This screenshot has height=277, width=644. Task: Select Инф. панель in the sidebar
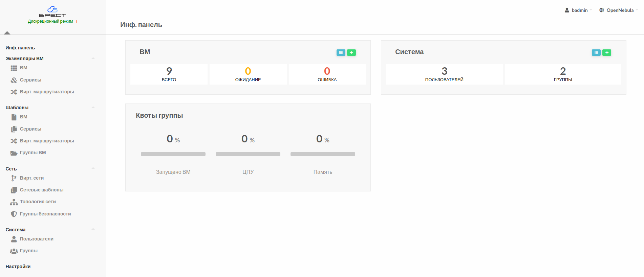click(20, 48)
